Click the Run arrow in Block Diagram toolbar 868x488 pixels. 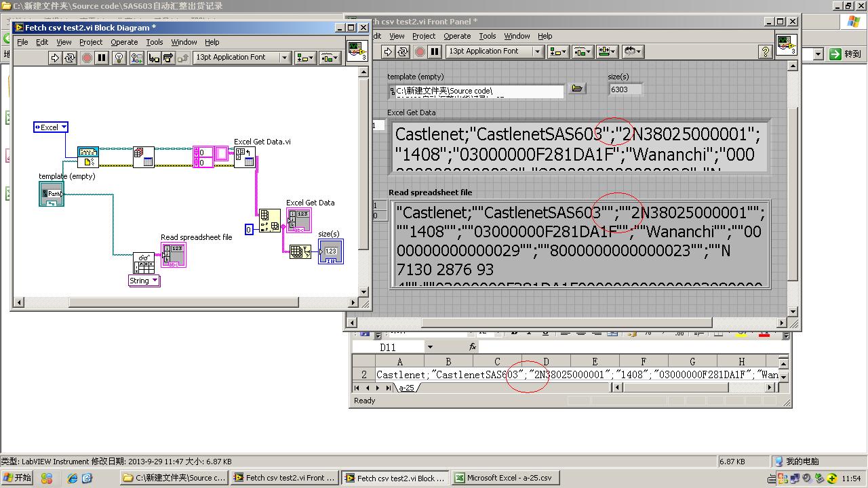click(x=55, y=58)
